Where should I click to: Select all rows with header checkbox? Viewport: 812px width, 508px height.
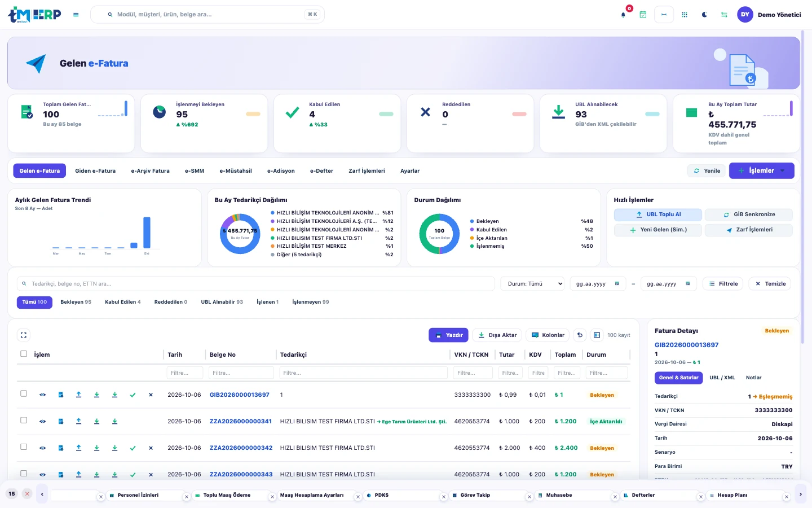point(24,354)
